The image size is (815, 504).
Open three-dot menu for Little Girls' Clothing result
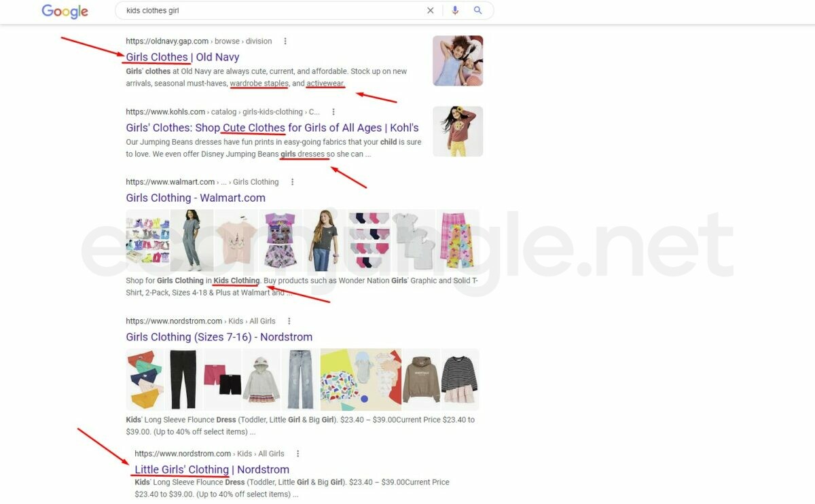click(x=297, y=454)
